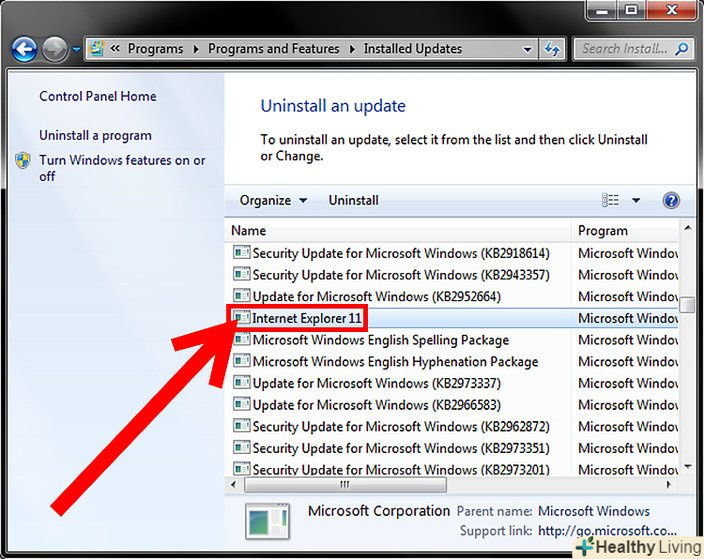Click the Refresh button
Screen dimensions: 704x559
(x=552, y=49)
